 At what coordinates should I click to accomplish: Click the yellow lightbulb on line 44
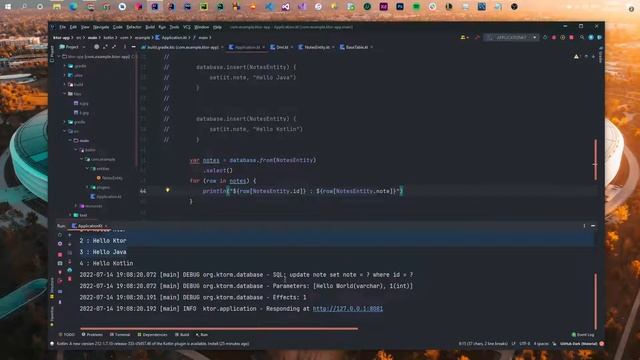coord(167,190)
